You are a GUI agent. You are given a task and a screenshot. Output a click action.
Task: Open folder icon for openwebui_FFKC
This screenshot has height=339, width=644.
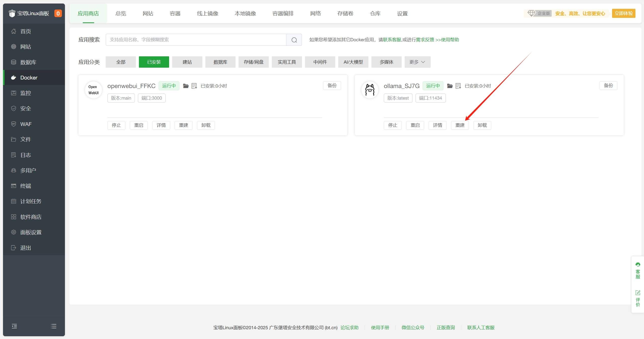coord(186,86)
